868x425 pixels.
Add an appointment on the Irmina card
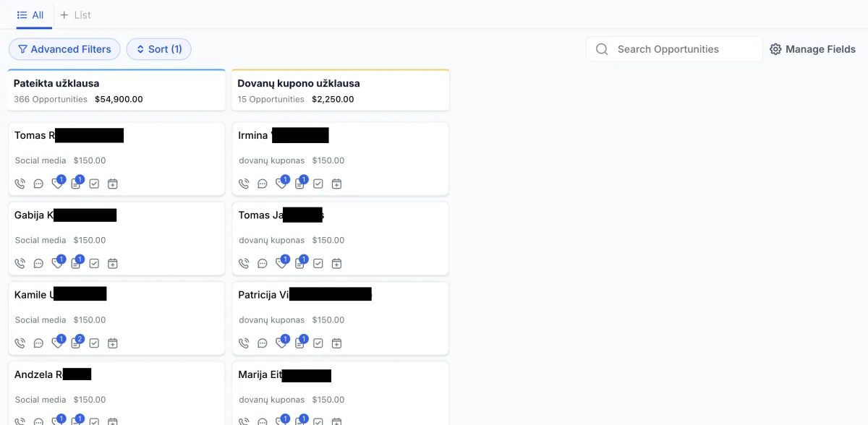(336, 184)
